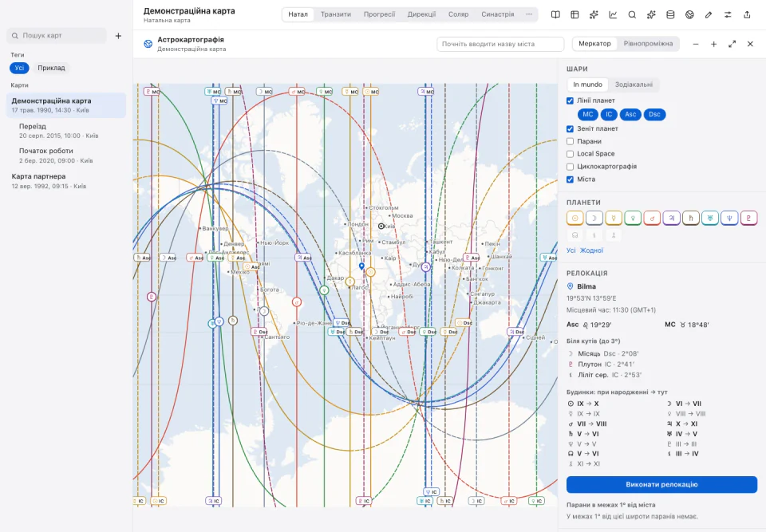Enable the Парани checkbox
The width and height of the screenshot is (766, 532).
570,141
